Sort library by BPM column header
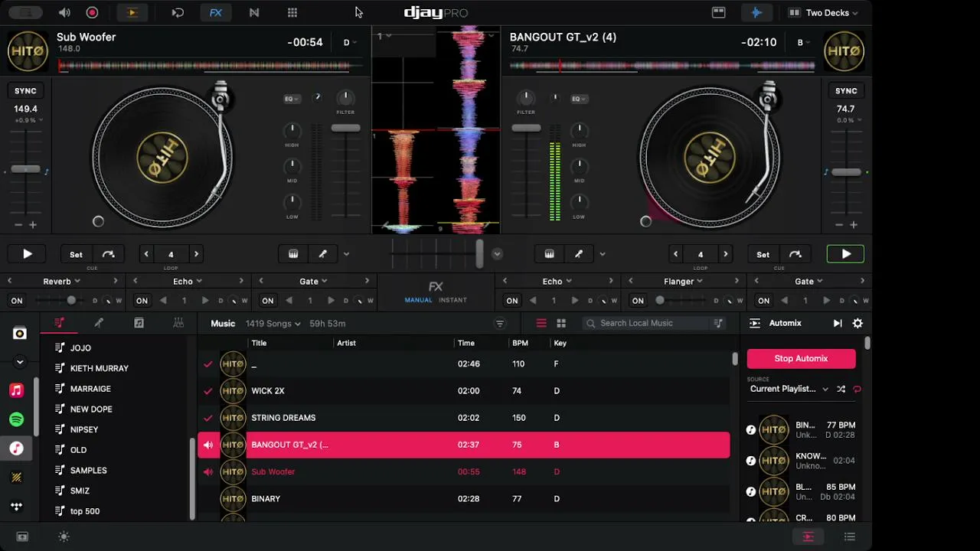 [x=521, y=343]
